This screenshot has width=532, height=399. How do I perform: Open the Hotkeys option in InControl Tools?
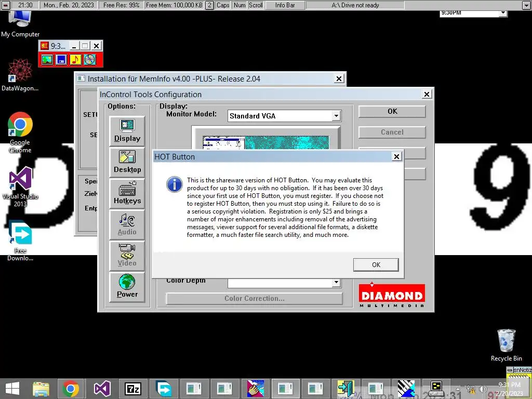pyautogui.click(x=127, y=194)
